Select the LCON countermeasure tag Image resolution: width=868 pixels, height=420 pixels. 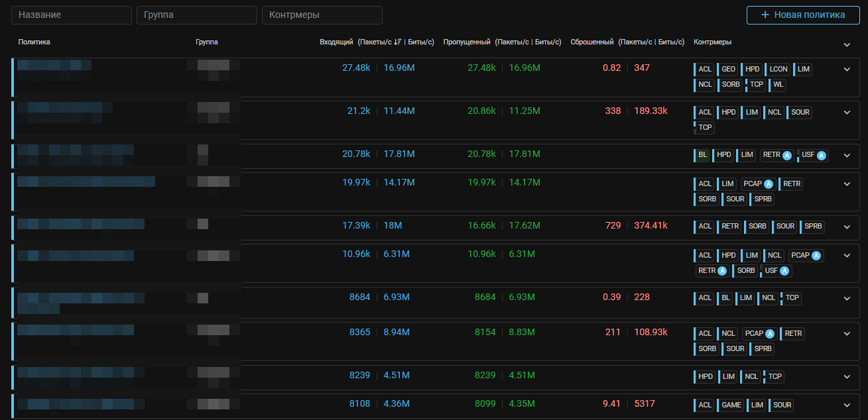point(778,69)
